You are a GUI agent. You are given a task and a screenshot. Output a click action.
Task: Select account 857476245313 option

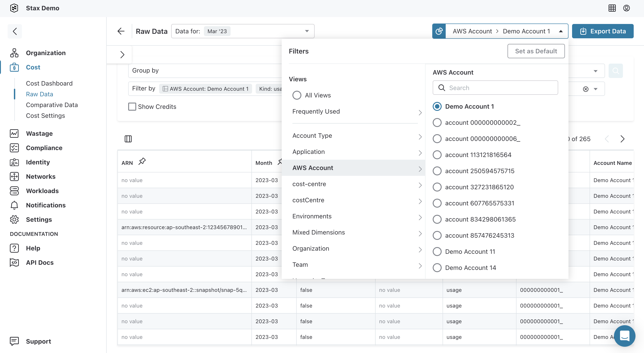coord(473,236)
